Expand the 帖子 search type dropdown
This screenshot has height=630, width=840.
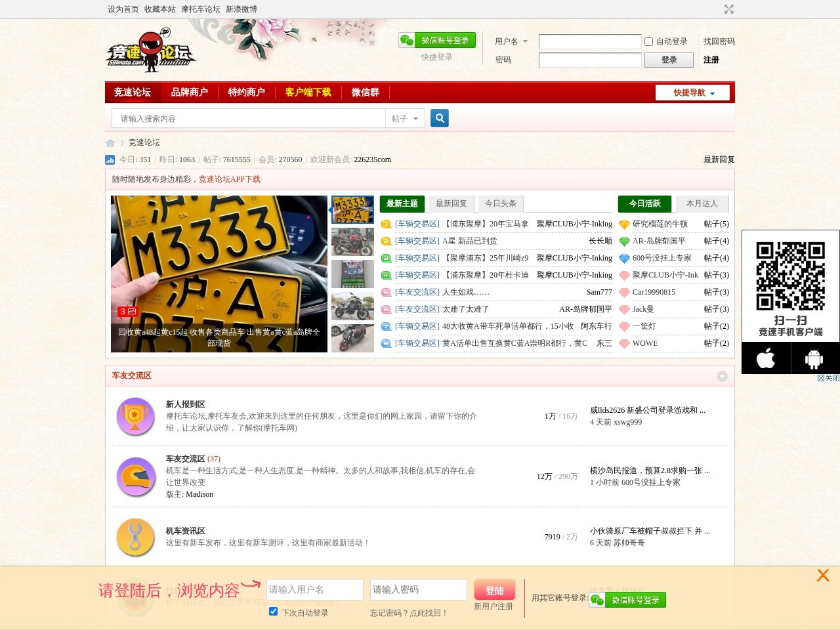coord(405,119)
